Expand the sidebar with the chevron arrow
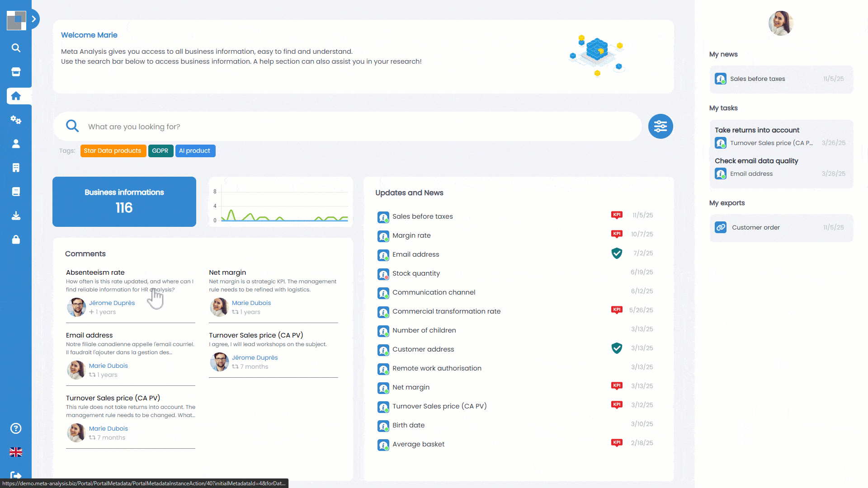This screenshot has width=868, height=488. pos(34,19)
